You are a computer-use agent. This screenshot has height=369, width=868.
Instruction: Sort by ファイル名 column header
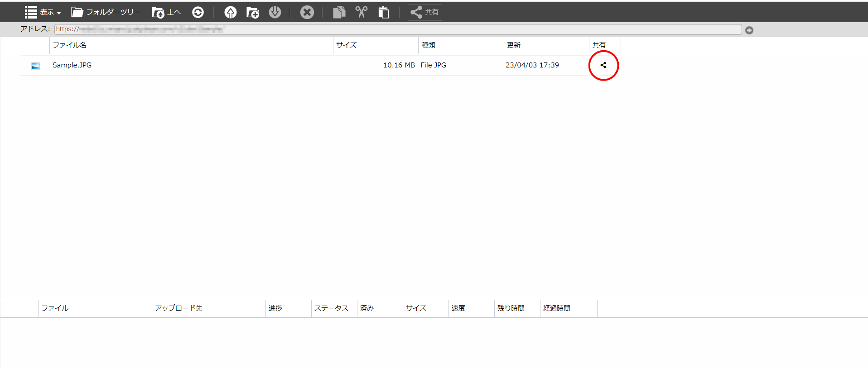[x=69, y=45]
